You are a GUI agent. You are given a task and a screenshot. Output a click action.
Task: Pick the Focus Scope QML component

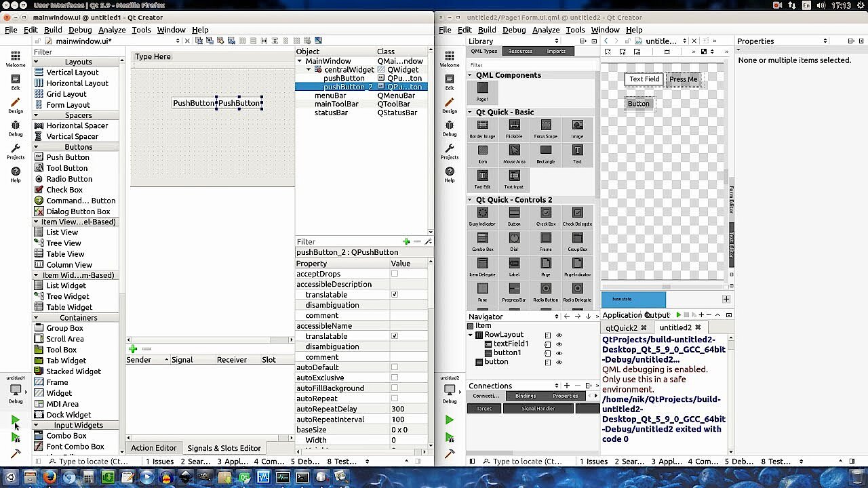545,129
